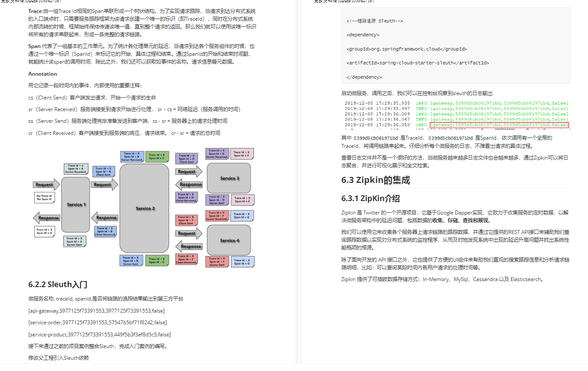Click the Response arrow leaving Service 1
The width and height of the screenshot is (588, 371).
[48, 217]
